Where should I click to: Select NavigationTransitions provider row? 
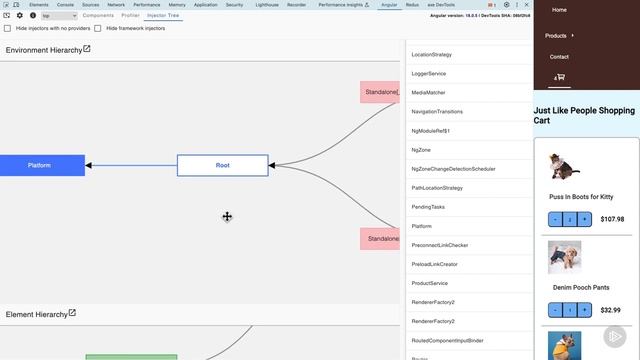469,112
